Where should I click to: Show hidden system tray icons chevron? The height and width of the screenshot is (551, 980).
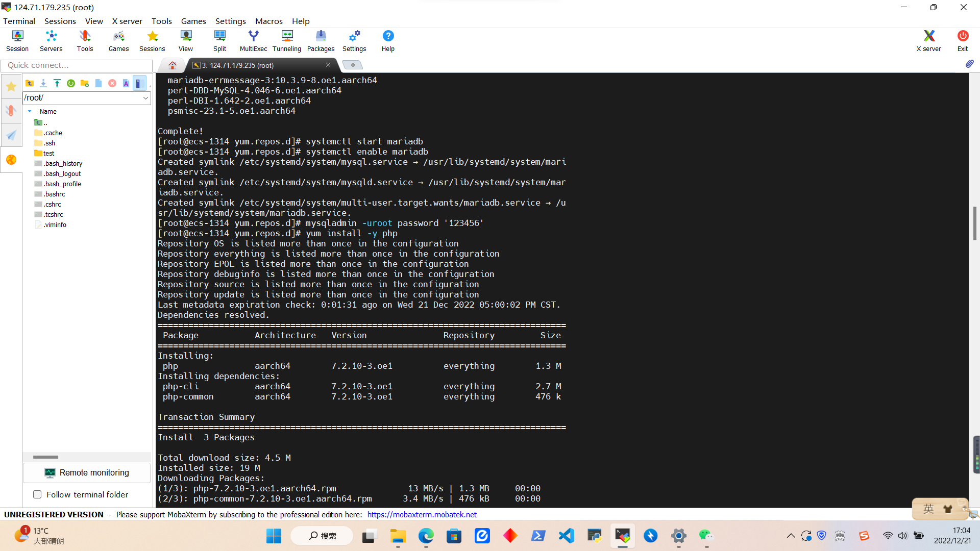point(791,536)
